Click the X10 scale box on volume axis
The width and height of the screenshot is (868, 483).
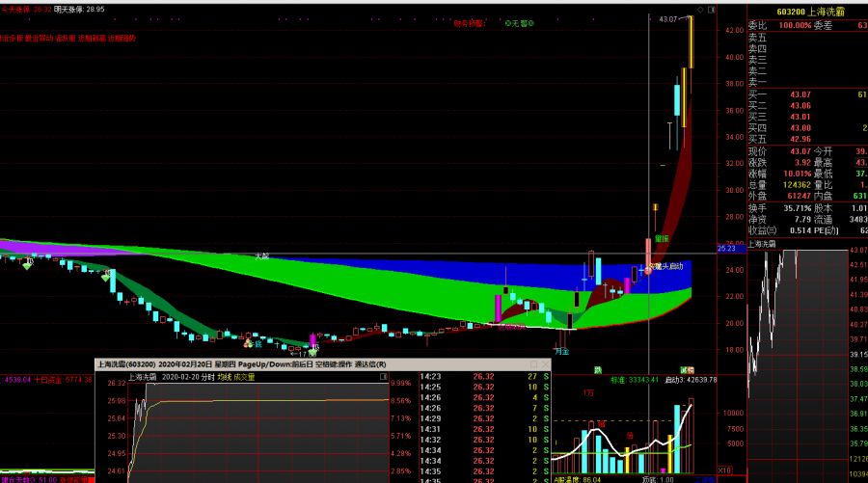pyautogui.click(x=724, y=470)
